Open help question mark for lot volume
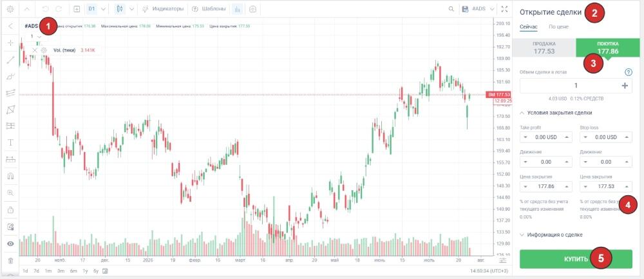644x279 pixels. (x=629, y=72)
